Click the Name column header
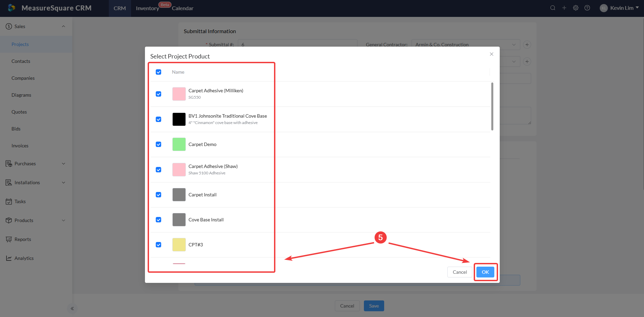The width and height of the screenshot is (644, 317). tap(178, 72)
